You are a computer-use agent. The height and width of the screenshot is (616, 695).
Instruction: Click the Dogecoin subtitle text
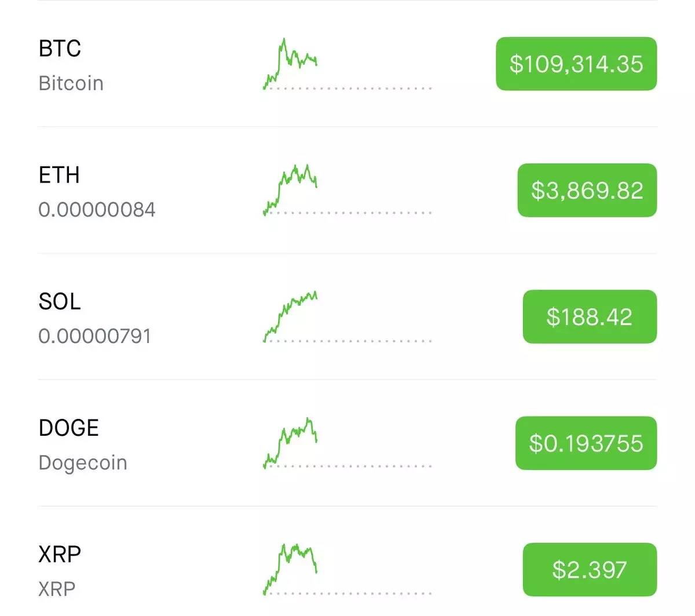pyautogui.click(x=83, y=462)
